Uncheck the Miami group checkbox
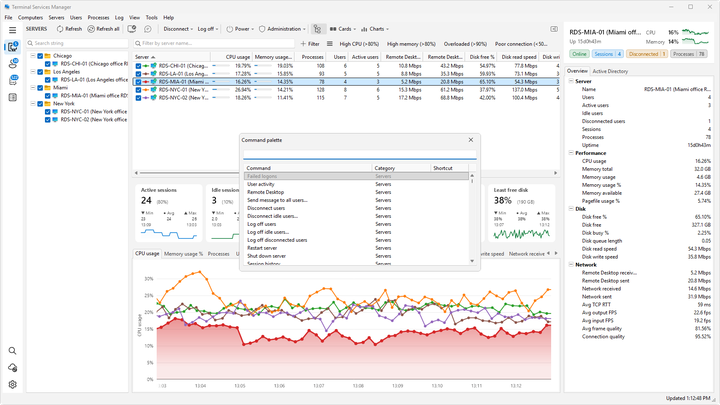 (40, 88)
